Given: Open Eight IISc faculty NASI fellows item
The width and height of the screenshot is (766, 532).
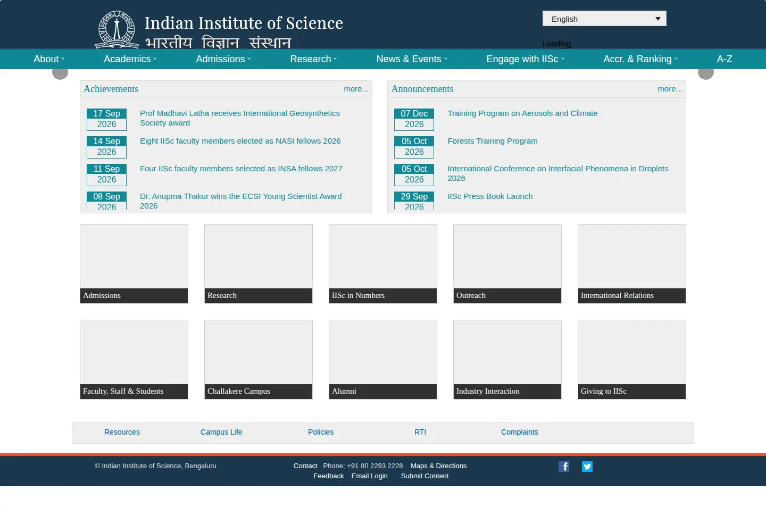Looking at the screenshot, I should (x=240, y=141).
